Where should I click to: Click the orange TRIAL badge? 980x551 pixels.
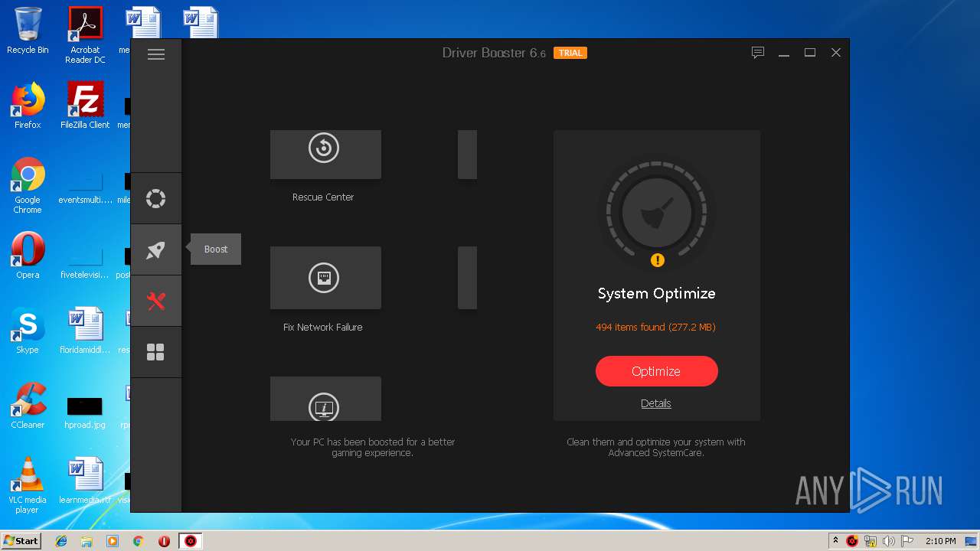[570, 53]
